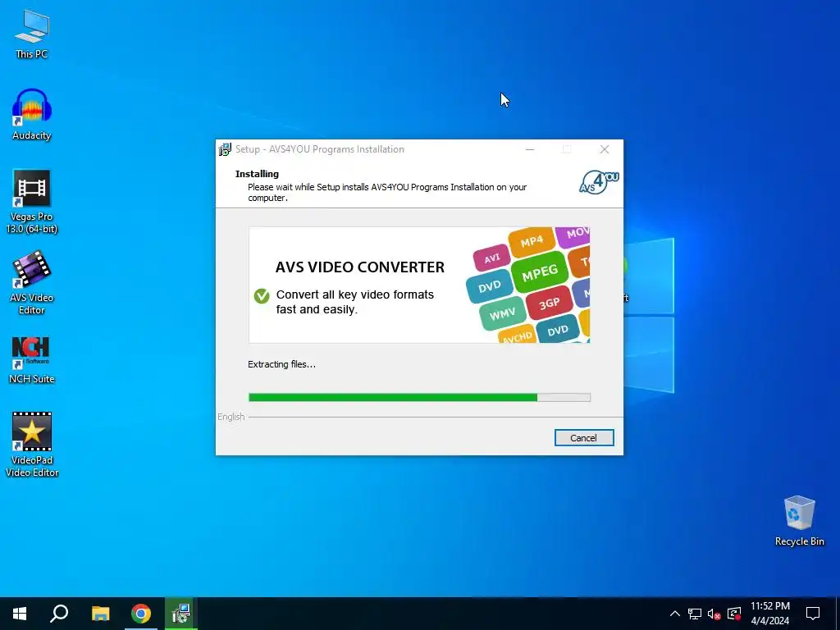Screen dimensions: 840x630
Task: Click the Cancel button in Setup
Action: coord(584,438)
